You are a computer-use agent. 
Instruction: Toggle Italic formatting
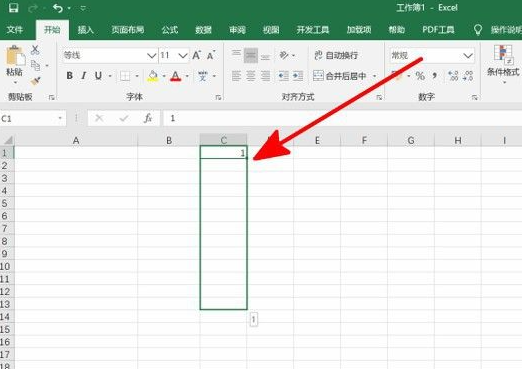point(84,76)
